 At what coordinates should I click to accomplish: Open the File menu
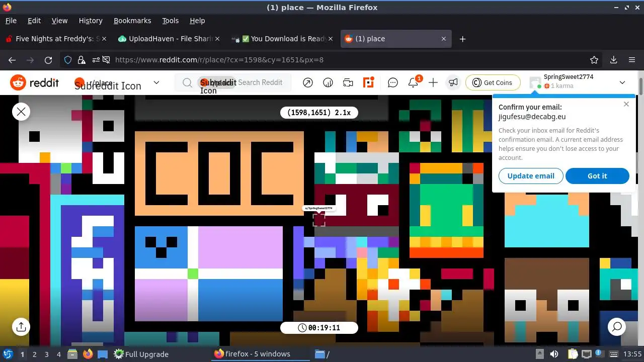11,21
